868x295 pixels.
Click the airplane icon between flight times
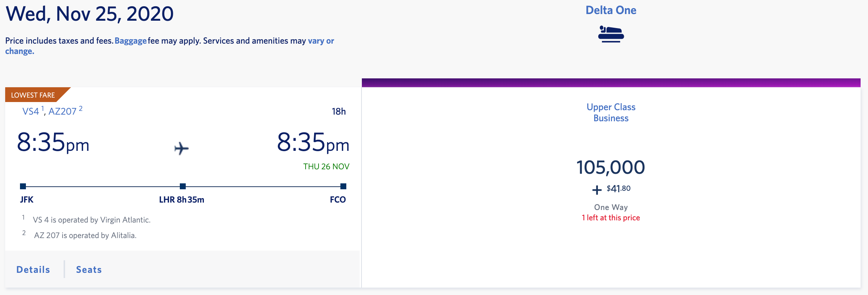181,148
